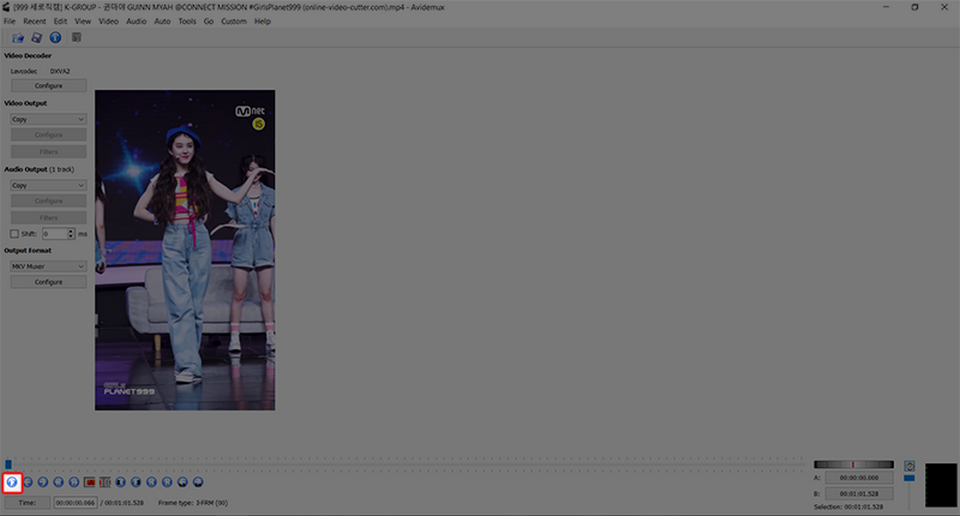
Task: Click the Time button beside the timecode
Action: click(28, 503)
